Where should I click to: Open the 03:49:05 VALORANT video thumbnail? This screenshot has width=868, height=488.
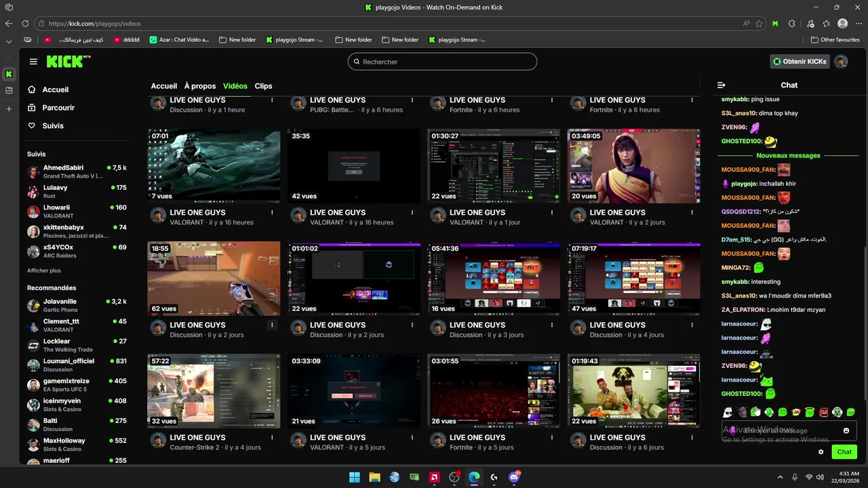point(633,165)
